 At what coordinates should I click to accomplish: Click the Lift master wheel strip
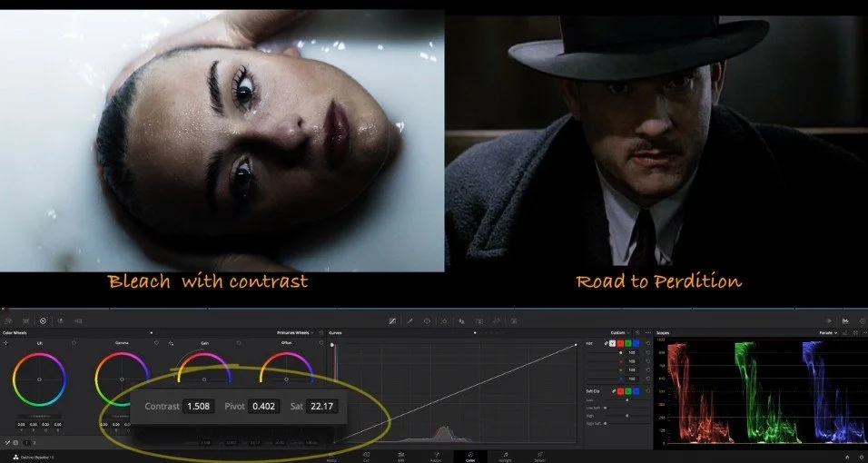coord(39,416)
